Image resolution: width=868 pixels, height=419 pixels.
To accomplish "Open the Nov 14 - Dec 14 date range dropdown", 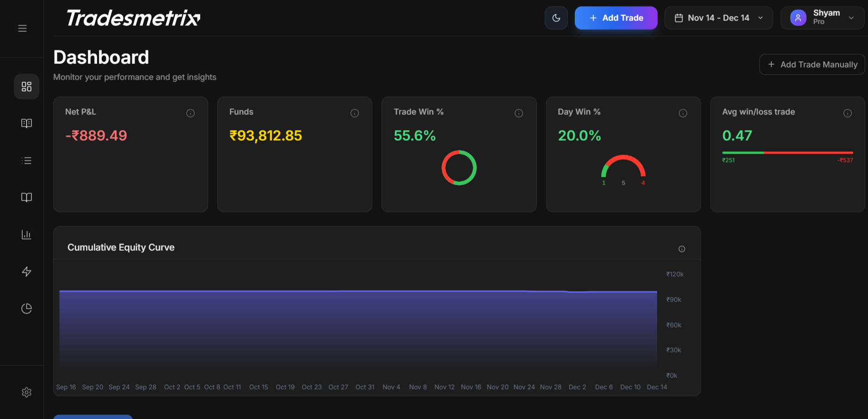I will (x=718, y=18).
